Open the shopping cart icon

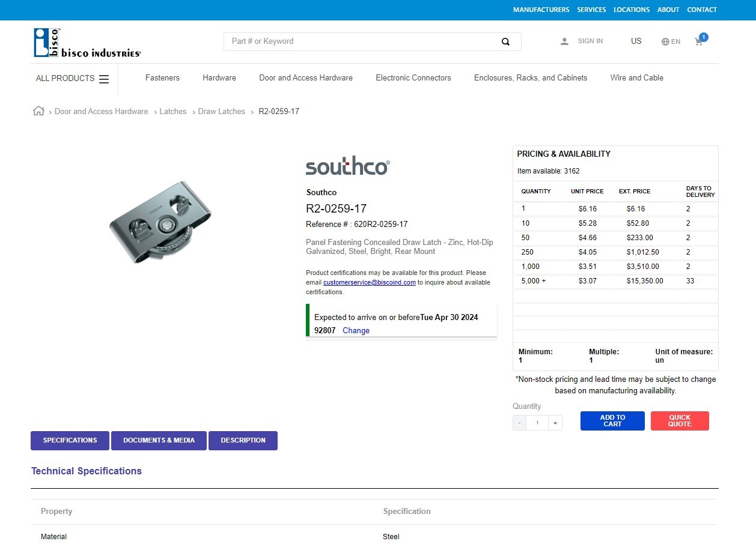699,41
